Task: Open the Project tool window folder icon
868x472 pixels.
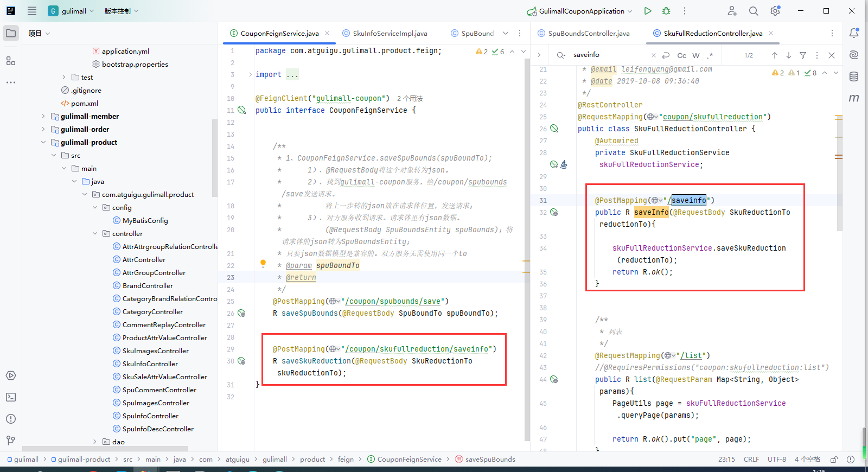Action: click(11, 33)
